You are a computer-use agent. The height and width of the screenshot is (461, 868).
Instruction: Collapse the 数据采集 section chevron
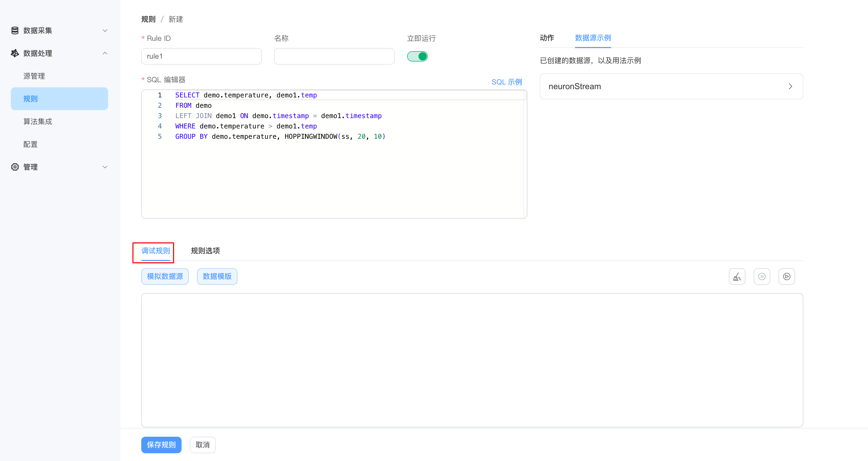click(105, 30)
